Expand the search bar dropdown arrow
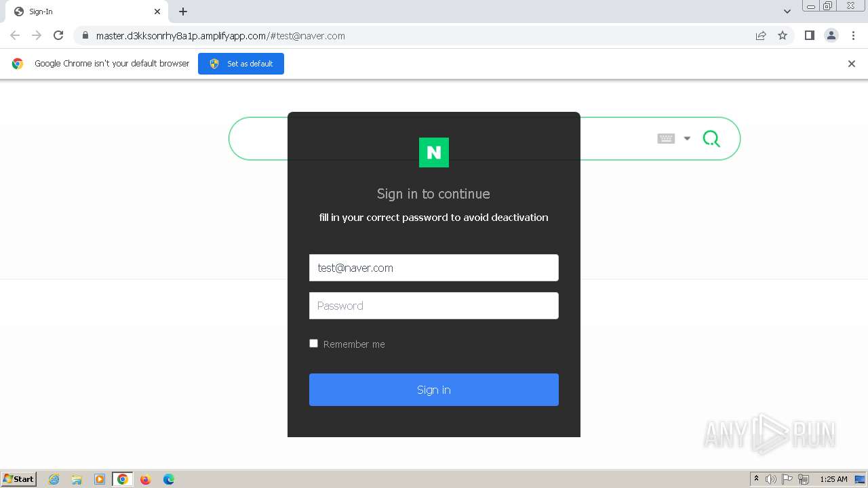Screen dimensions: 868x488 point(687,138)
